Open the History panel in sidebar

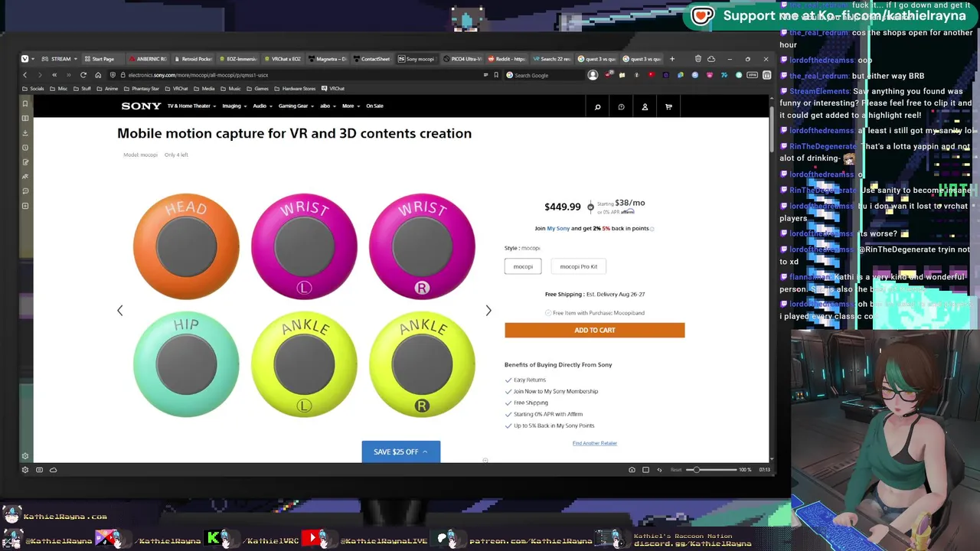[25, 147]
